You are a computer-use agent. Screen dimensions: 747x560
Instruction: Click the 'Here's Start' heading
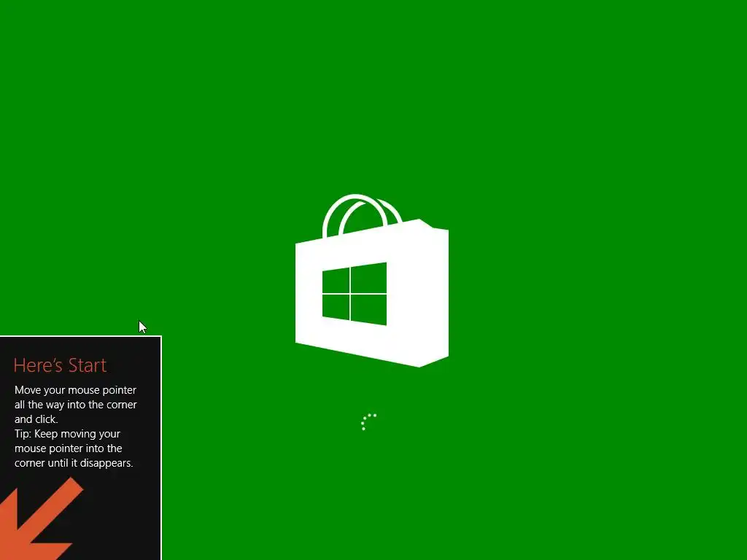point(60,365)
